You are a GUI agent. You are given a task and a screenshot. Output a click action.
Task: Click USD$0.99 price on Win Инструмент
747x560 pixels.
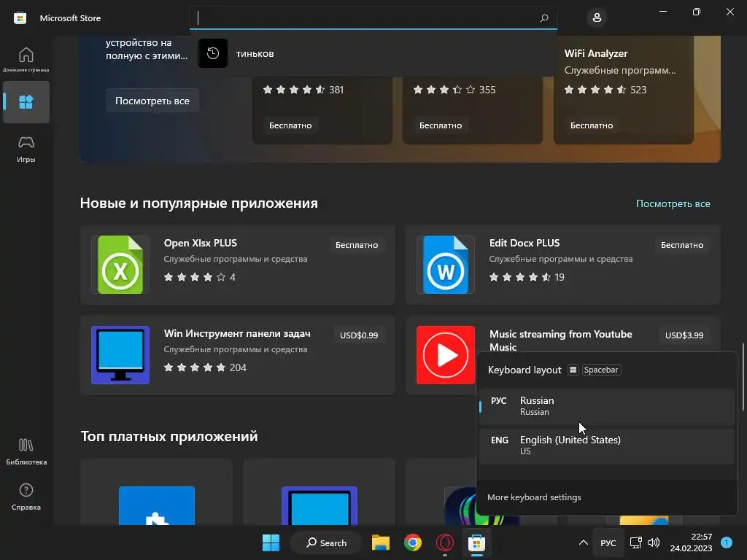click(x=359, y=335)
